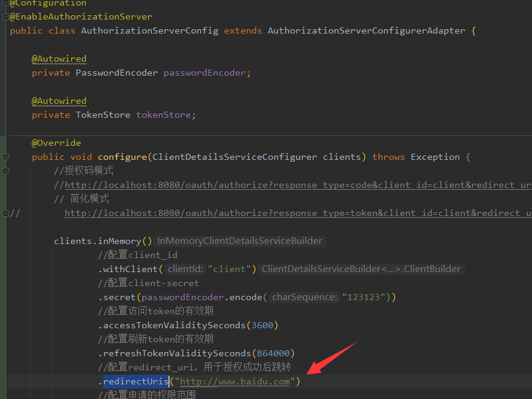Viewport: 532px width, 399px height.
Task: Toggle the fold marker next to //授权码模式 comment
Action: pos(5,171)
